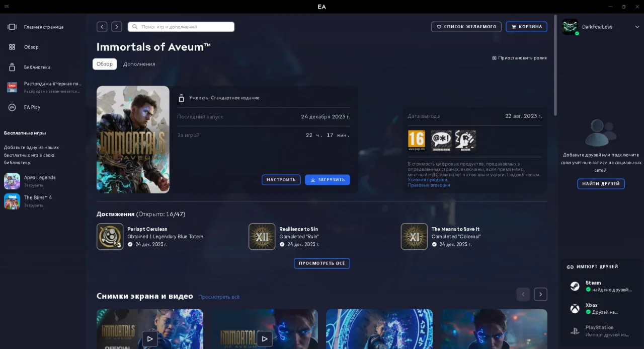The height and width of the screenshot is (349, 644).
Task: Show next screenshots with right carousel arrow
Action: tap(540, 294)
